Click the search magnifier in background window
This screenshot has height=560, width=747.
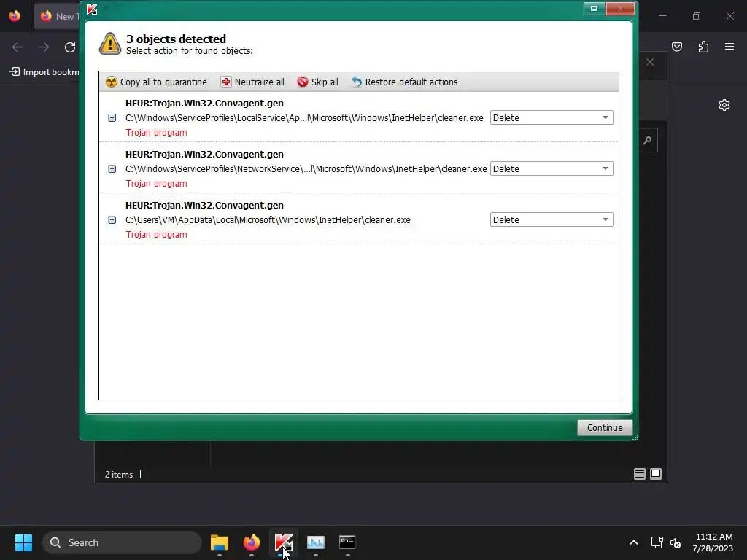[648, 141]
